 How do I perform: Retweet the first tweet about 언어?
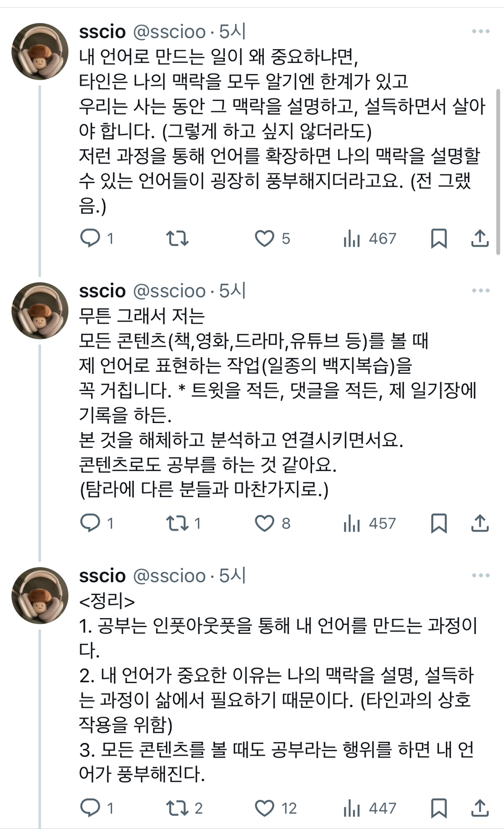177,238
